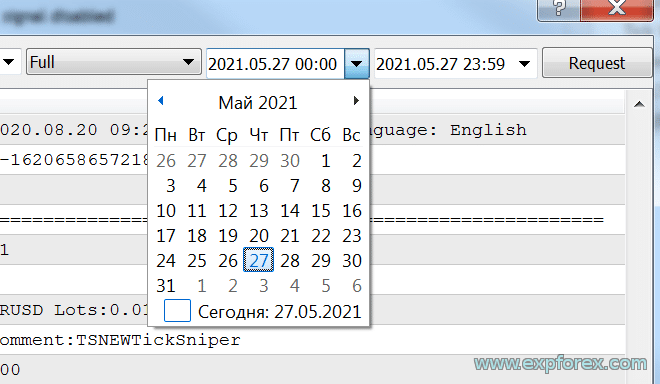Click the start date field 2021.05.27 00:00

(275, 64)
